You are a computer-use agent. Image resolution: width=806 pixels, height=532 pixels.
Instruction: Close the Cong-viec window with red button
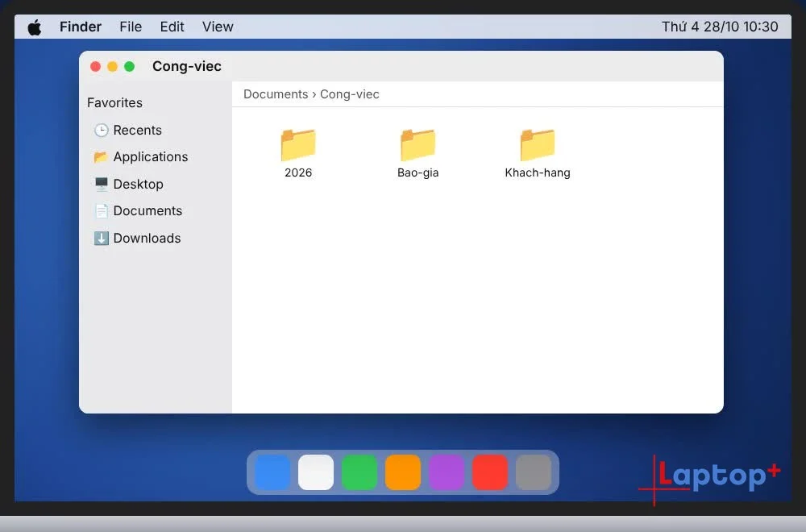[x=96, y=66]
